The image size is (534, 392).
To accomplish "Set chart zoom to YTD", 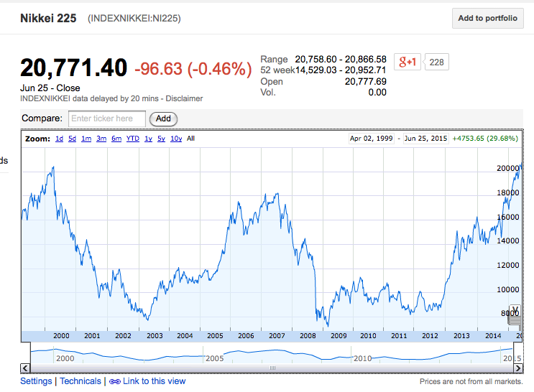I will (x=133, y=139).
